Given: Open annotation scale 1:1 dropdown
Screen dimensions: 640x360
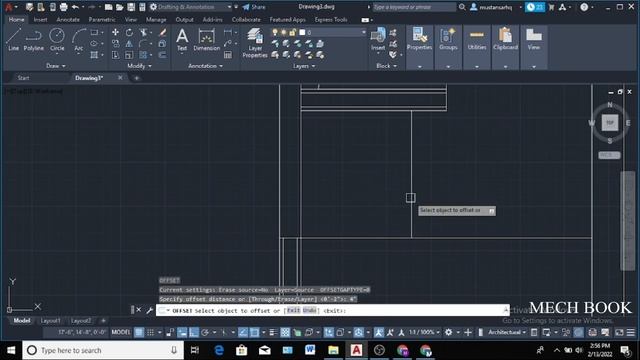Looking at the screenshot, I should (x=424, y=332).
